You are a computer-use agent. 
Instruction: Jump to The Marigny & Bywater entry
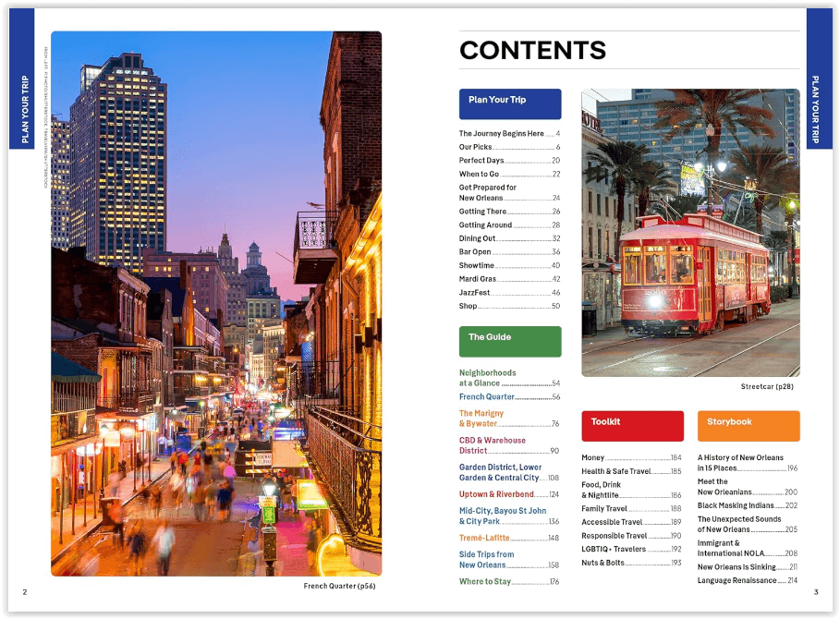[509, 419]
